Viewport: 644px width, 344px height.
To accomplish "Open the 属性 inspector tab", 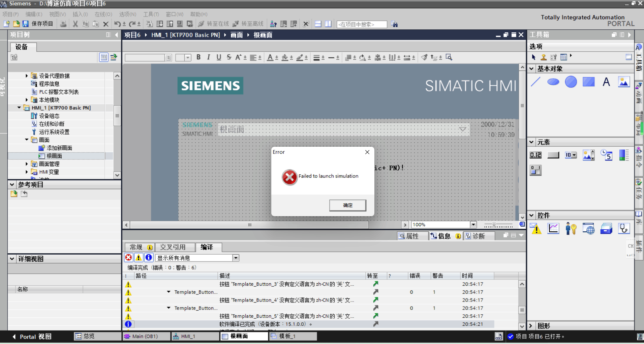I will (412, 236).
